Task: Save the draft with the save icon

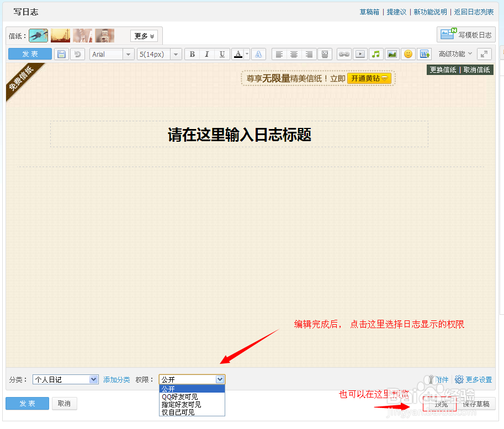Action: [x=61, y=53]
